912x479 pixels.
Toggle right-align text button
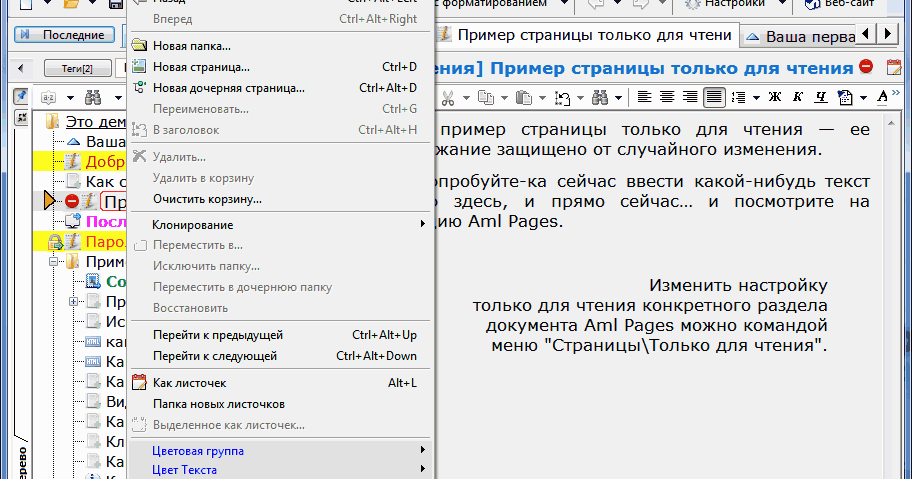[689, 97]
